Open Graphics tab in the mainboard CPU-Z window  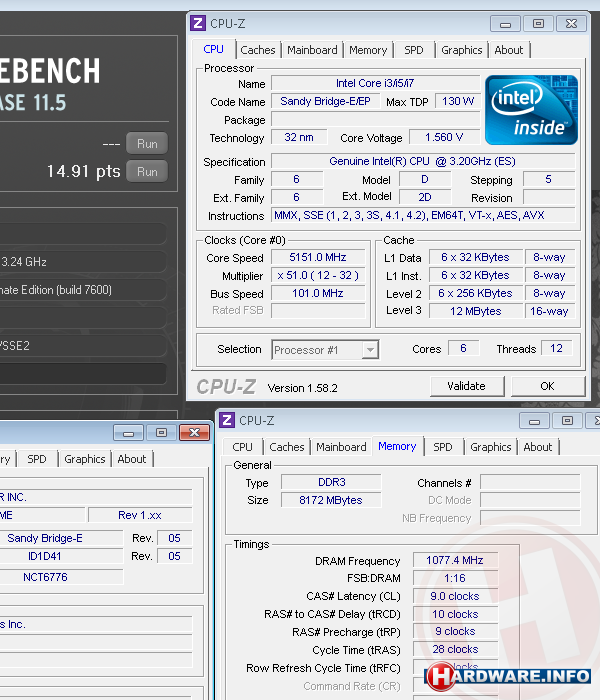coord(84,459)
